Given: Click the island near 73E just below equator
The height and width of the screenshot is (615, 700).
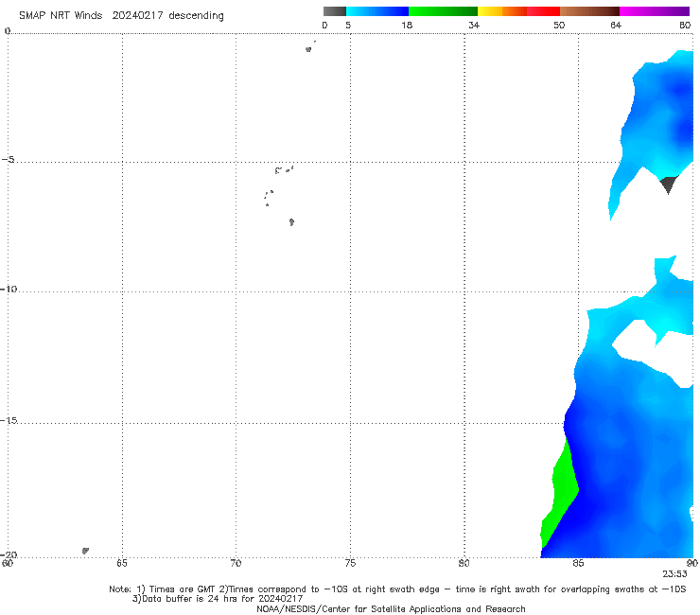Looking at the screenshot, I should point(308,49).
